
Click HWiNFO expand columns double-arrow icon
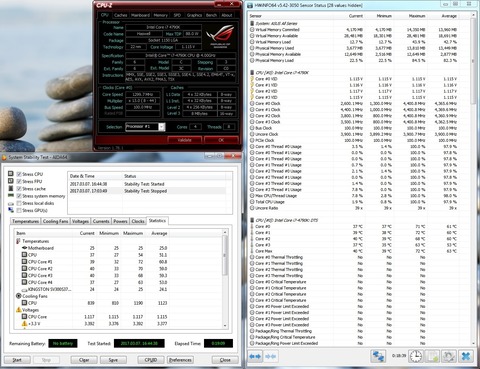(x=255, y=356)
